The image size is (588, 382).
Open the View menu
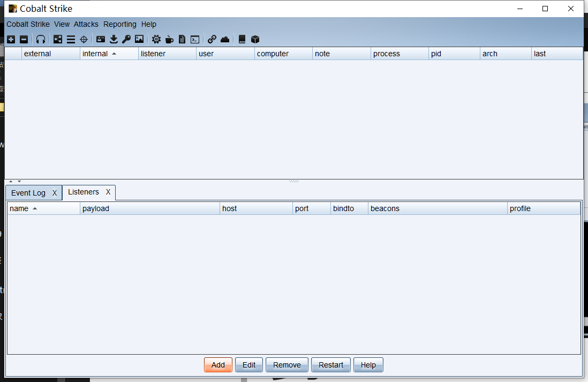tap(62, 24)
